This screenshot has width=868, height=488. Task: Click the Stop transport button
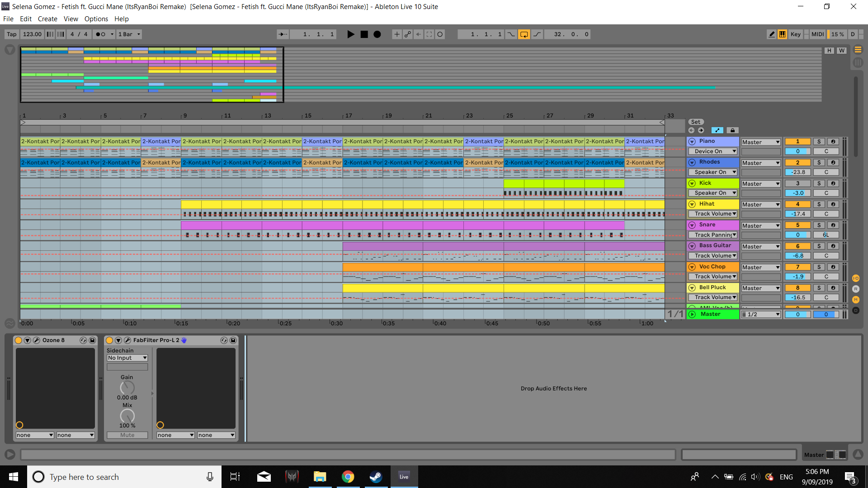pyautogui.click(x=364, y=34)
